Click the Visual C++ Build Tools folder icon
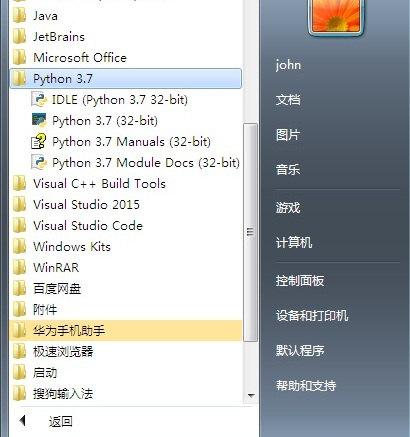410x437 pixels. (x=19, y=184)
